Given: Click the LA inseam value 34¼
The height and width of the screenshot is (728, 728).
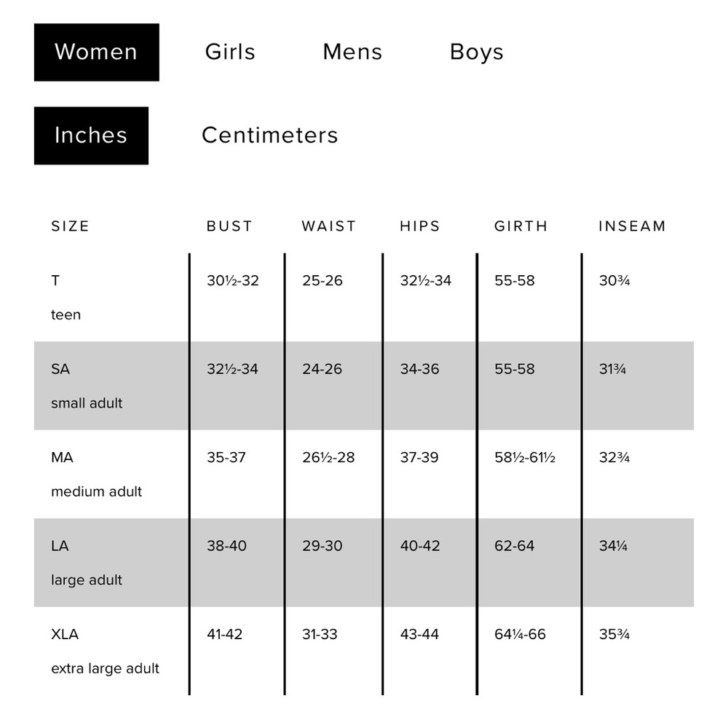Looking at the screenshot, I should (613, 545).
